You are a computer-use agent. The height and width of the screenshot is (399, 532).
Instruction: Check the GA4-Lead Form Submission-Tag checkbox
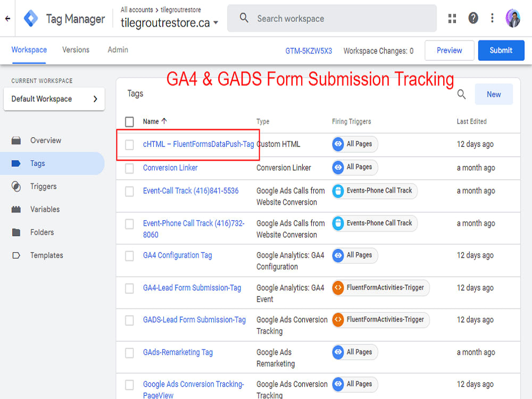[x=129, y=288]
